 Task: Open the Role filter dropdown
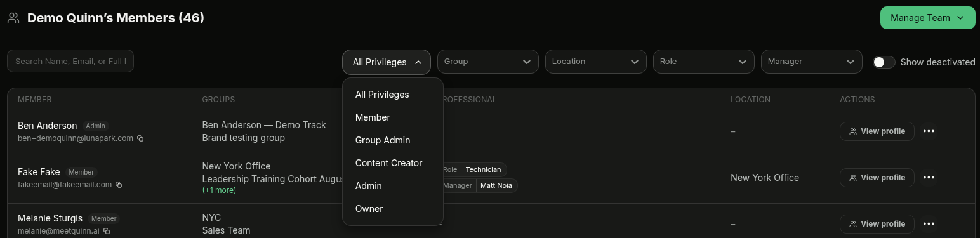[704, 62]
